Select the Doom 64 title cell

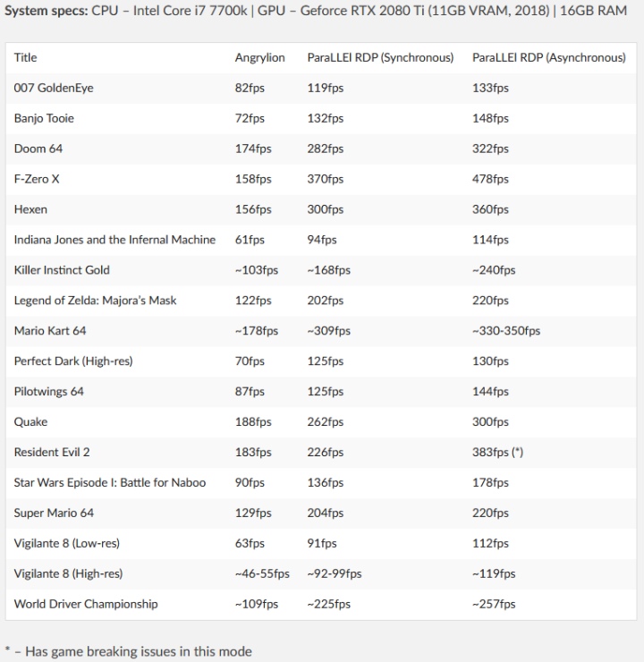click(x=38, y=149)
